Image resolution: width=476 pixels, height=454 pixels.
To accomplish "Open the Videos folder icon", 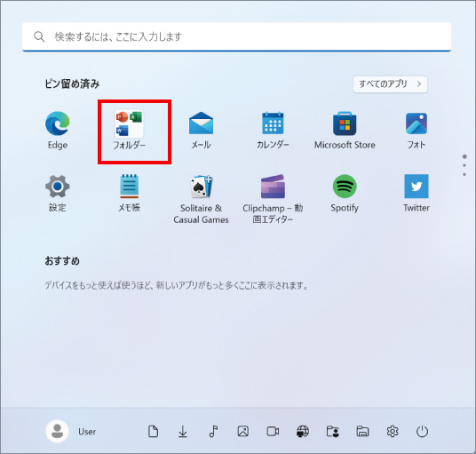I will [273, 431].
